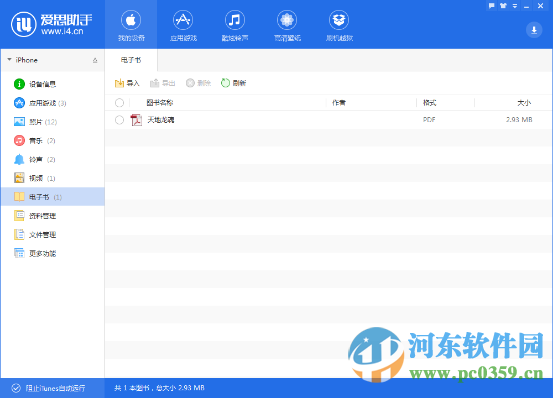The width and height of the screenshot is (553, 398).
Task: Click the 2.93 MB size cell
Action: click(519, 120)
